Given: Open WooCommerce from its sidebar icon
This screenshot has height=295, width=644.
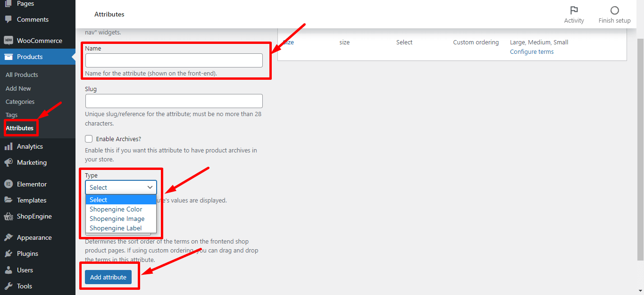Looking at the screenshot, I should (x=9, y=40).
